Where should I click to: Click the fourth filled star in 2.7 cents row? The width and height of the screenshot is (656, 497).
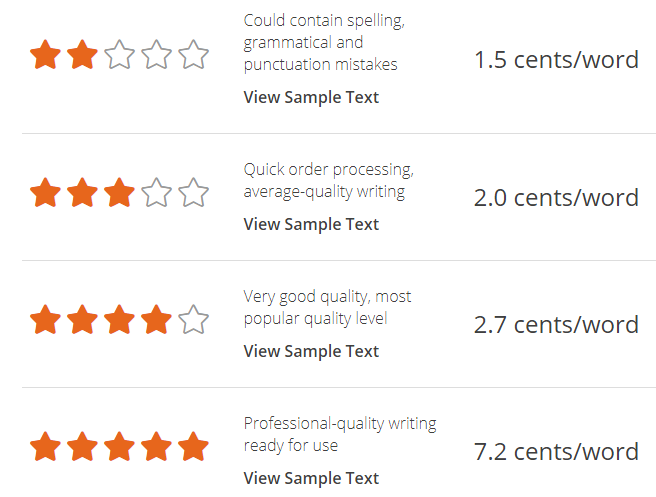[x=156, y=320]
